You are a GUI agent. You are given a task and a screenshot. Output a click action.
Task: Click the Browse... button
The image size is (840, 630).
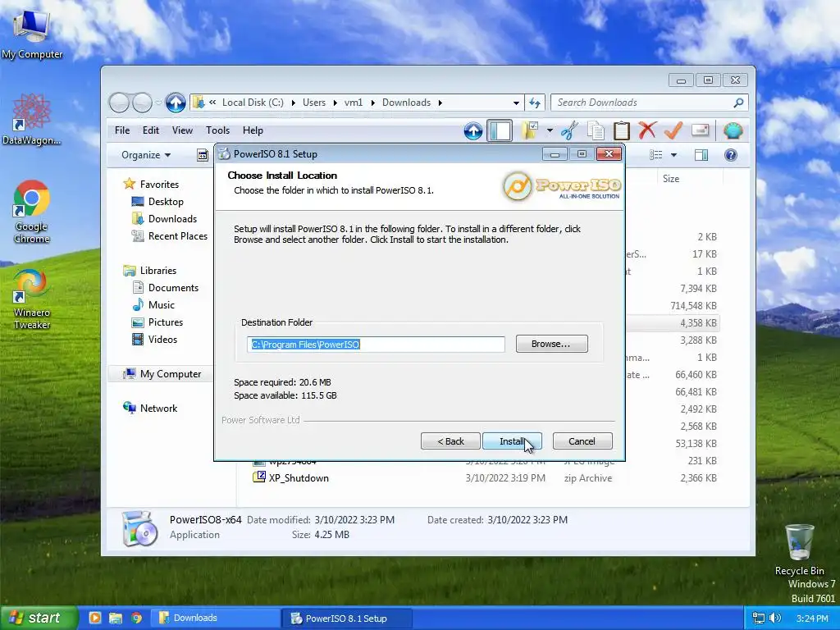point(551,344)
